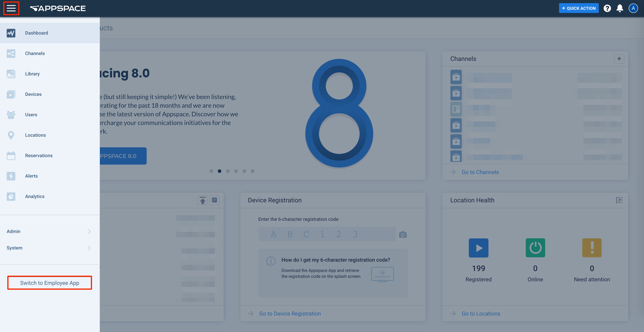The width and height of the screenshot is (644, 332).
Task: Select the first carousel dot
Action: tap(211, 171)
